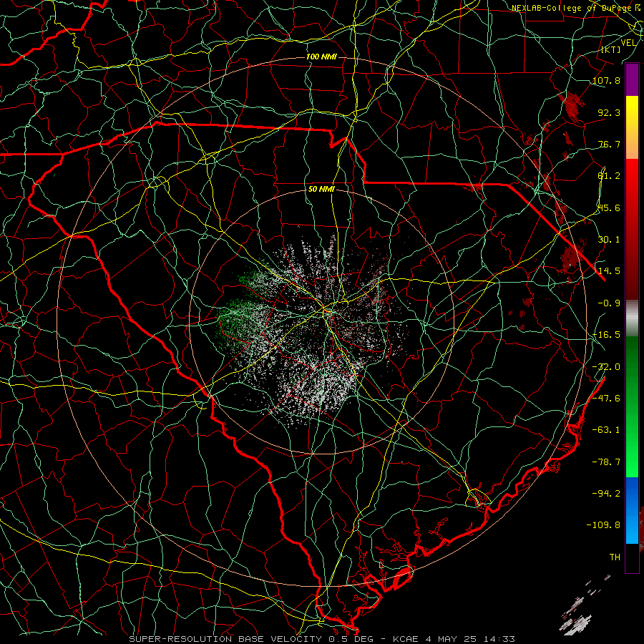
Task: Click the 61.2 velocity scale value
Action: click(x=609, y=176)
